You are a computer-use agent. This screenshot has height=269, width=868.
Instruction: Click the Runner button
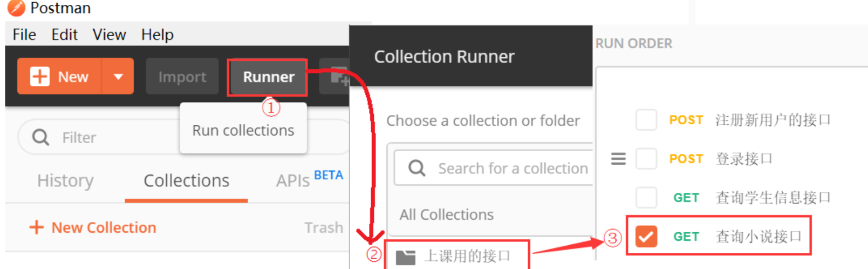(268, 77)
